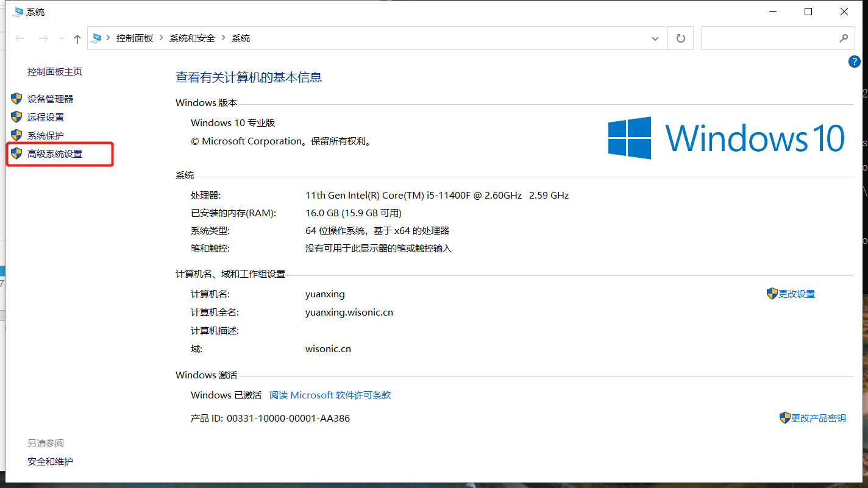Click the system icon in title bar

pyautogui.click(x=17, y=12)
